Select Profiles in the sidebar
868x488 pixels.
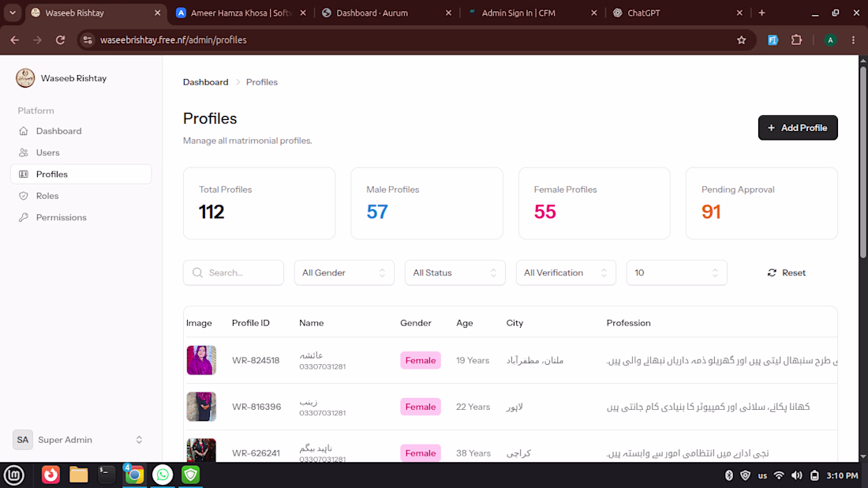tap(80, 174)
